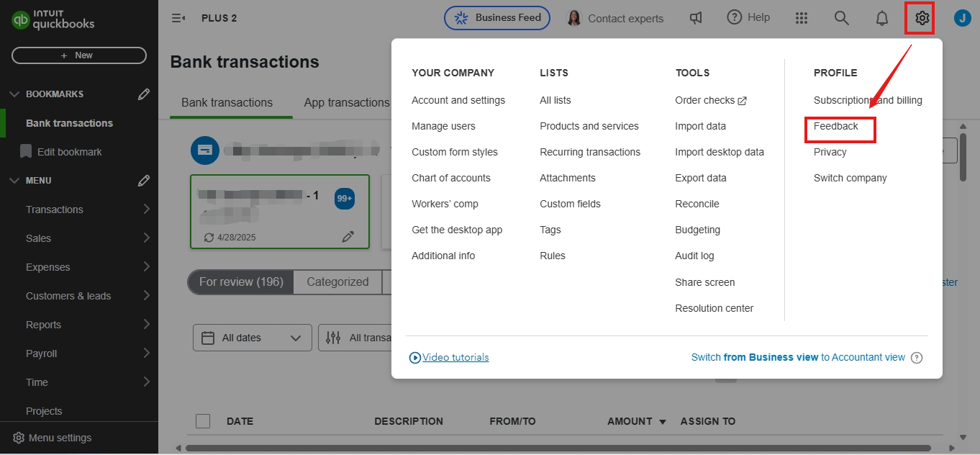The height and width of the screenshot is (455, 980).
Task: Open Chart of accounts
Action: click(451, 178)
